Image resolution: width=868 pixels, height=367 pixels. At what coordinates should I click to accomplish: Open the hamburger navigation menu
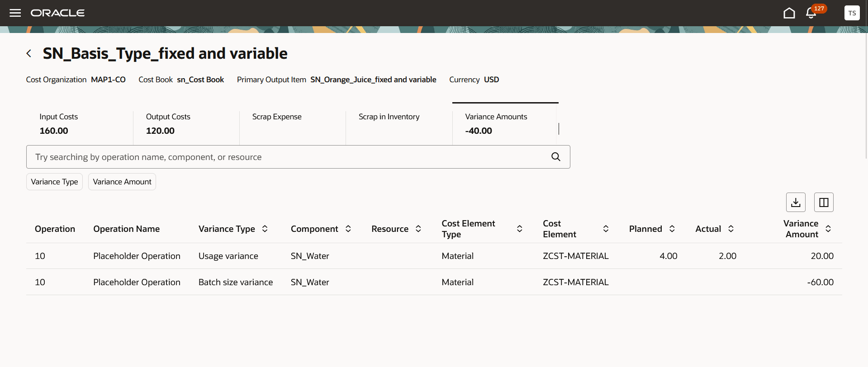click(x=15, y=13)
